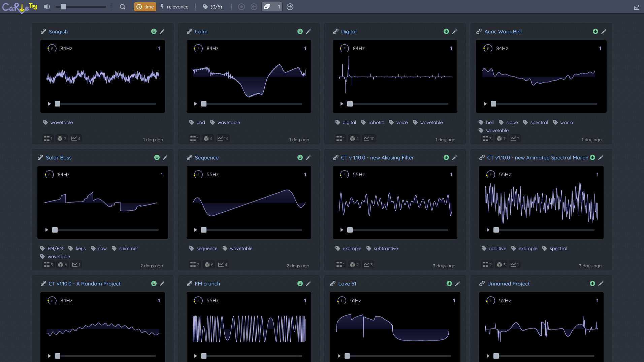Open the page number selector
This screenshot has height=362, width=644.
click(x=272, y=7)
